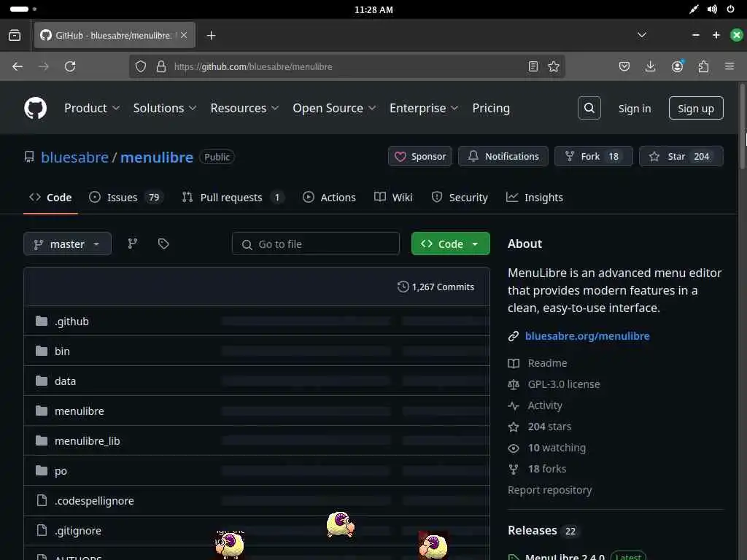Open the Firefox downloads icon

click(x=650, y=66)
